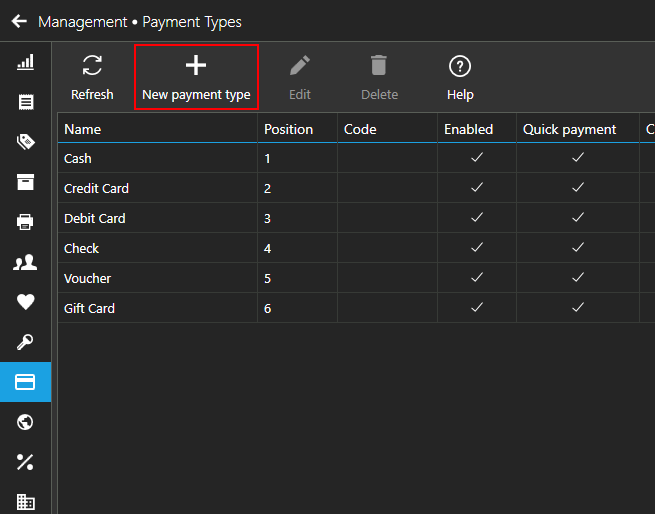The height and width of the screenshot is (514, 655).
Task: Open the printer icon in sidebar
Action: (25, 221)
